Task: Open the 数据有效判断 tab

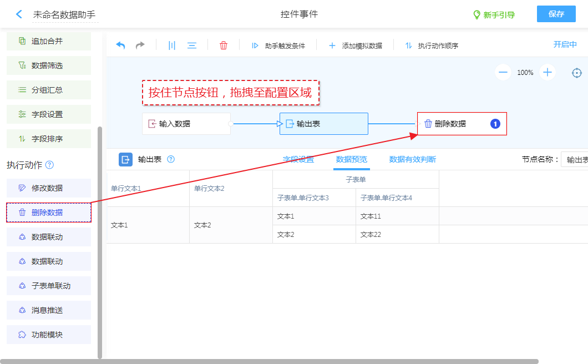Action: (412, 159)
